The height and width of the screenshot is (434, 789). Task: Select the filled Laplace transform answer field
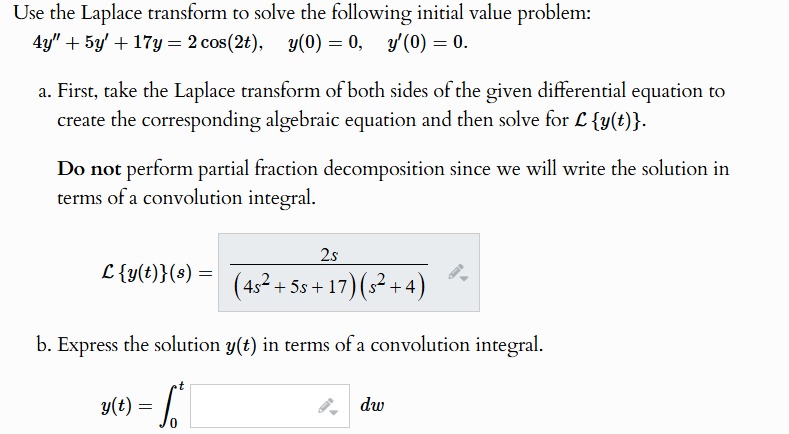pos(349,272)
